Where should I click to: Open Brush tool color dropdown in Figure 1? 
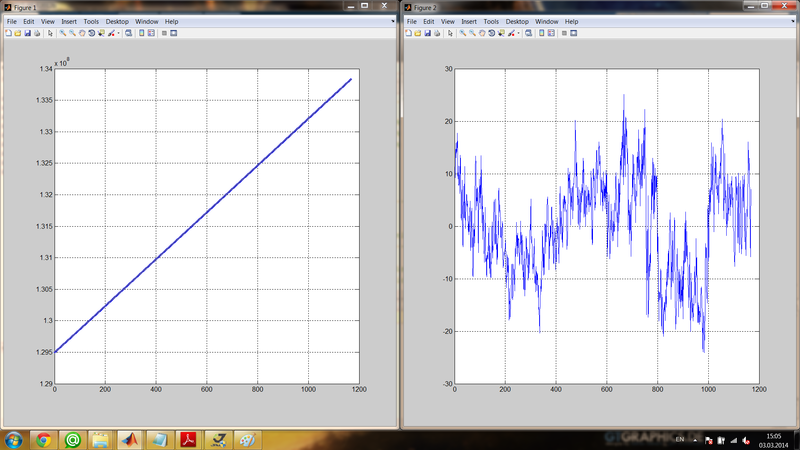click(120, 33)
